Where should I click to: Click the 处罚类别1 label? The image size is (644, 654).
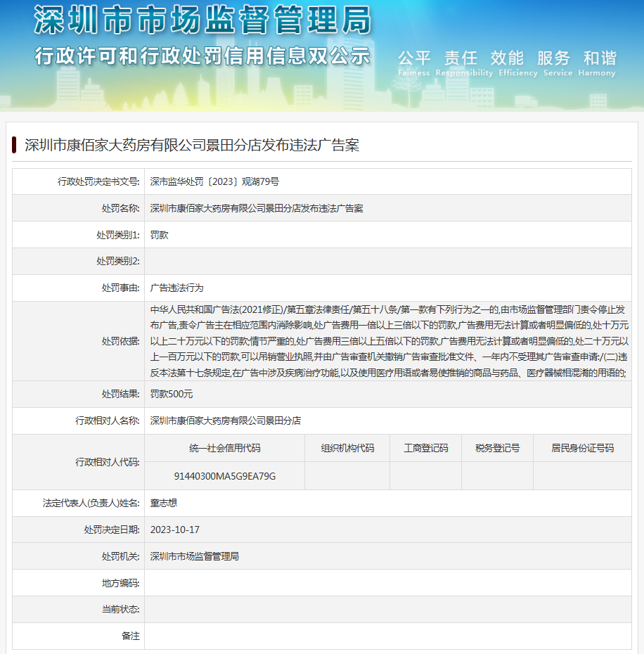118,235
